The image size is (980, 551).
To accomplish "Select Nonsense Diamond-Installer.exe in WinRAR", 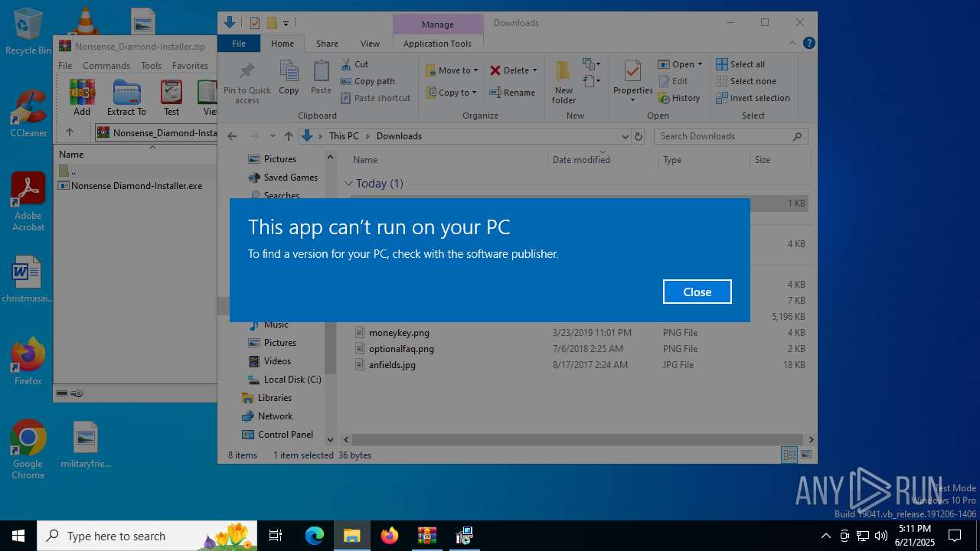I will point(136,186).
